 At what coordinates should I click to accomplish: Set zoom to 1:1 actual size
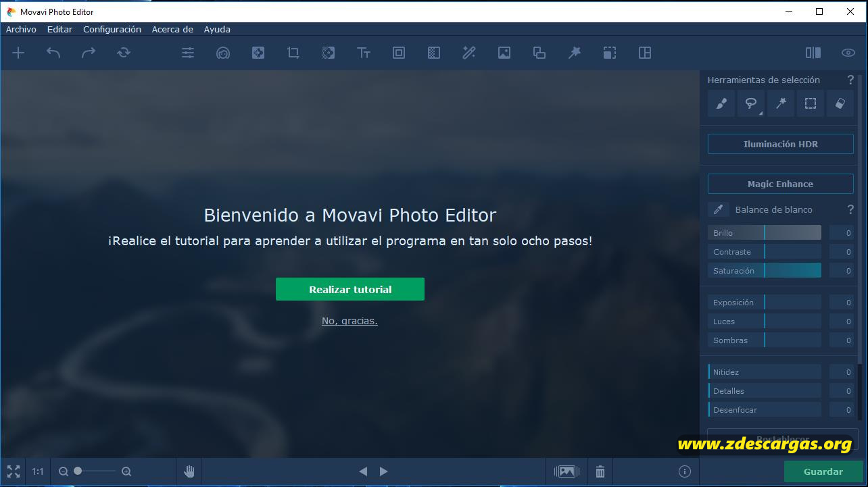pyautogui.click(x=38, y=471)
